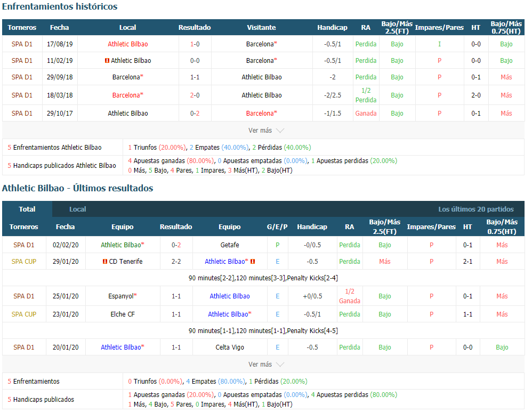Open Athletic Bilbao link in Espanyol row
Screen dimensions: 532x413
(230, 296)
